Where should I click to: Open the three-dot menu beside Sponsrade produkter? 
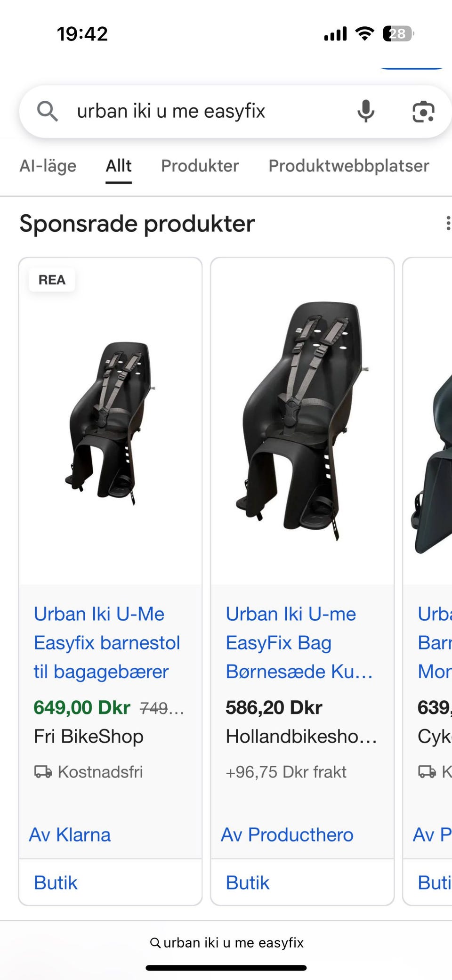coord(447,223)
